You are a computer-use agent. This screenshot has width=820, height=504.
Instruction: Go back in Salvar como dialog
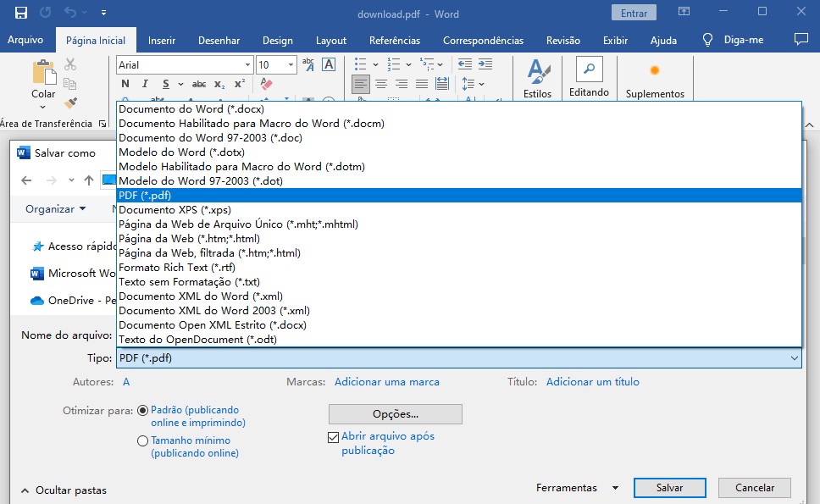[x=26, y=180]
